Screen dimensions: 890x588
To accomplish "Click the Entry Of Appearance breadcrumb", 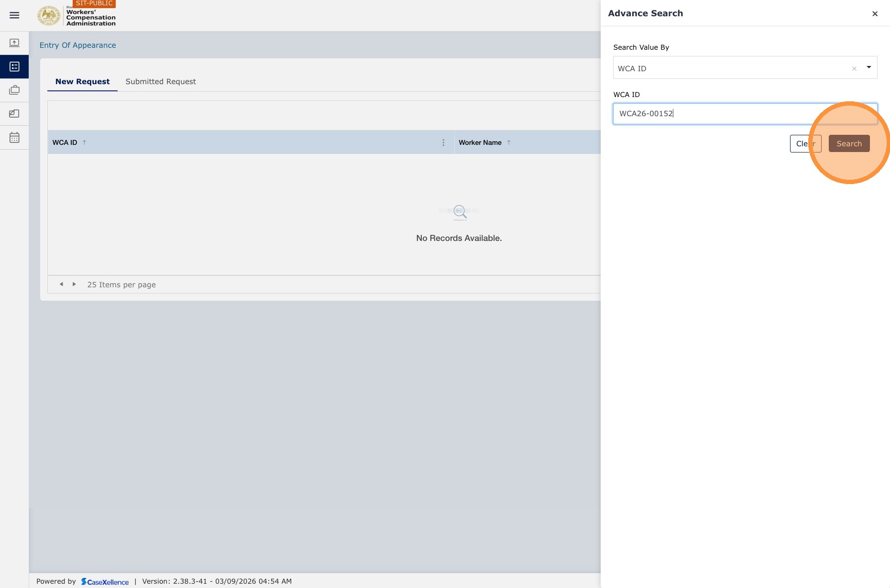I will coord(77,45).
